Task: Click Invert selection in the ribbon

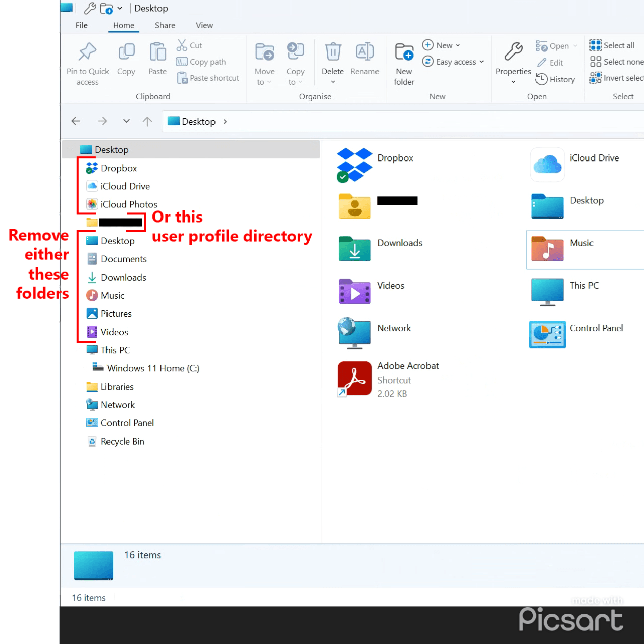Action: tap(617, 78)
